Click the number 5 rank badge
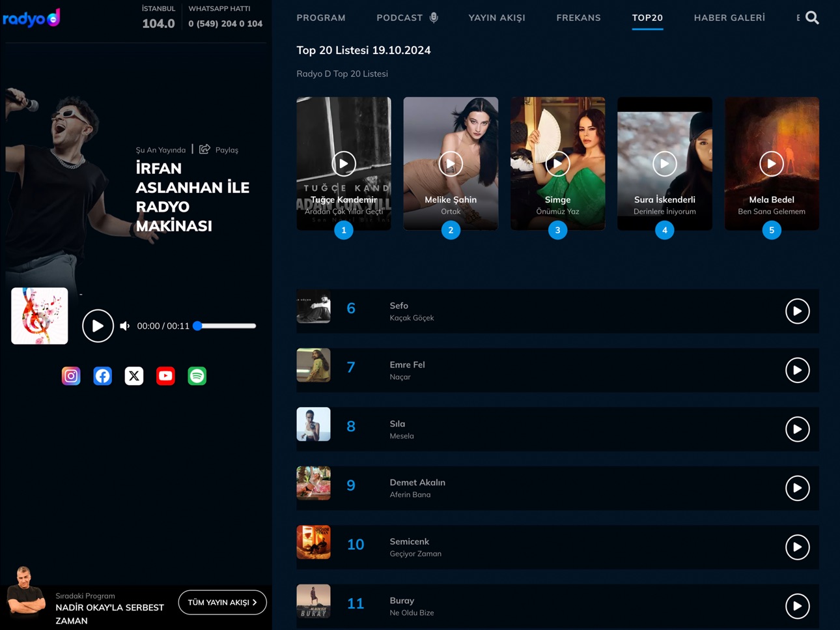840x630 pixels. [772, 230]
